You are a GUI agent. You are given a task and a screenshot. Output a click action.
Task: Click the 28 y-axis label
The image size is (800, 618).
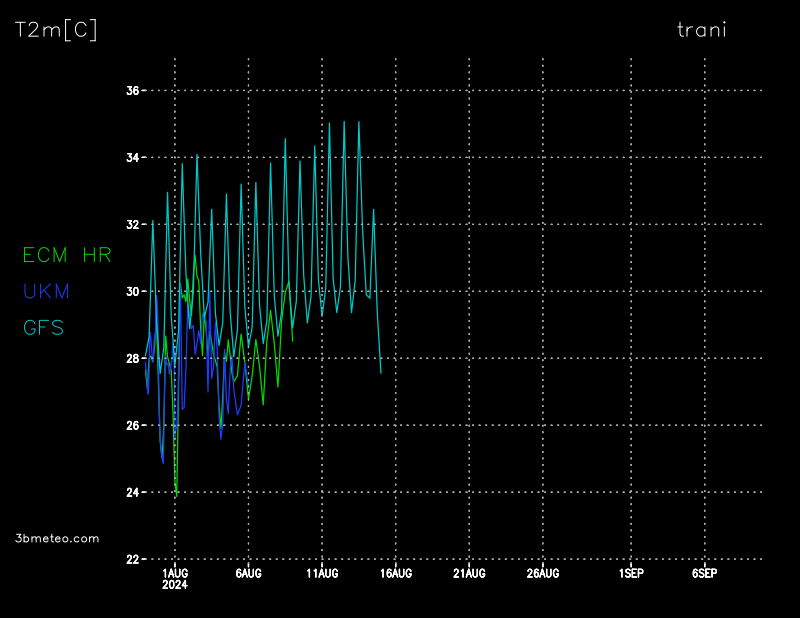pos(132,359)
